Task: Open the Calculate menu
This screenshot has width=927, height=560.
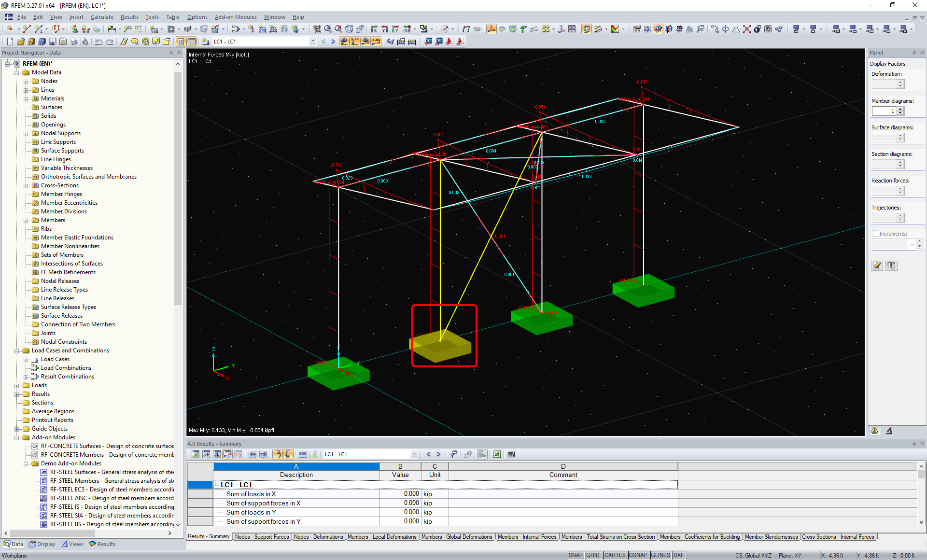Action: pos(102,17)
